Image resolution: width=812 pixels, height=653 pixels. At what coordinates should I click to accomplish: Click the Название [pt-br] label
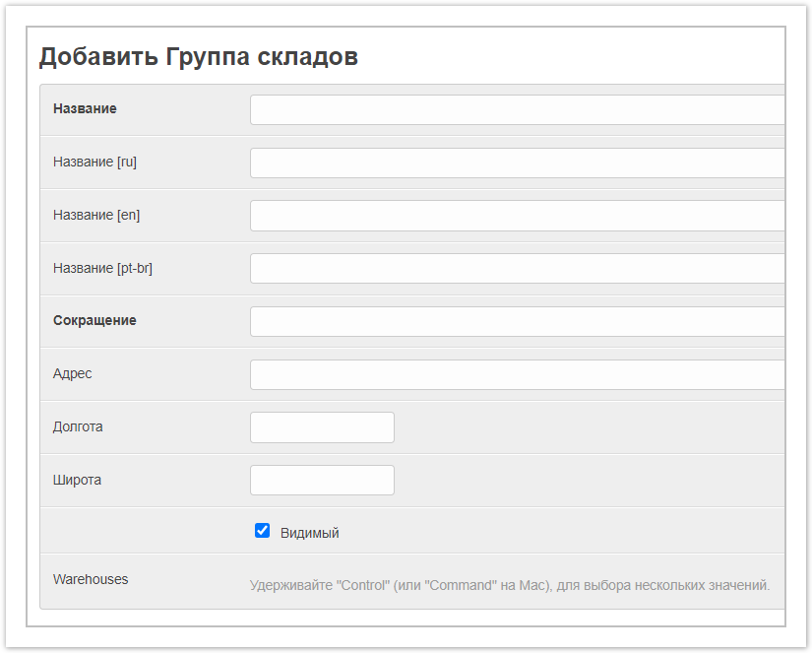102,268
